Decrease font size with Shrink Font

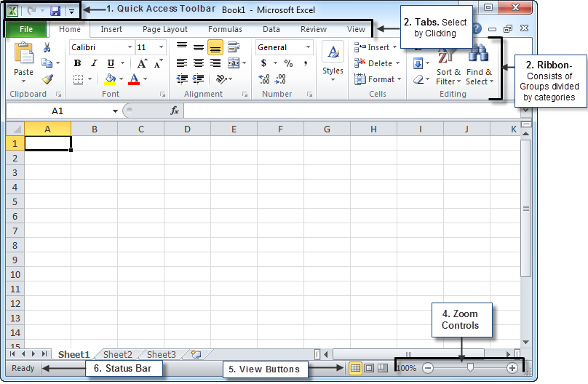point(159,63)
